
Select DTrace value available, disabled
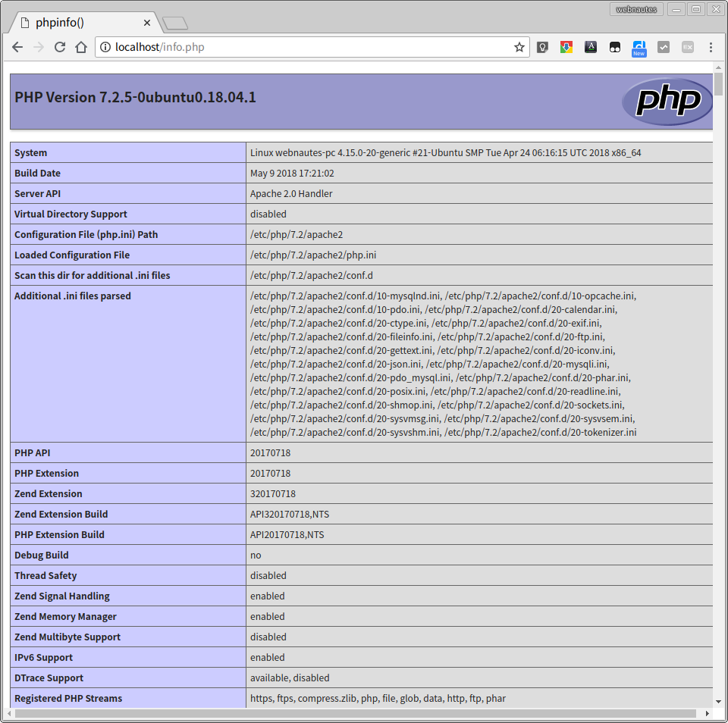coord(290,677)
